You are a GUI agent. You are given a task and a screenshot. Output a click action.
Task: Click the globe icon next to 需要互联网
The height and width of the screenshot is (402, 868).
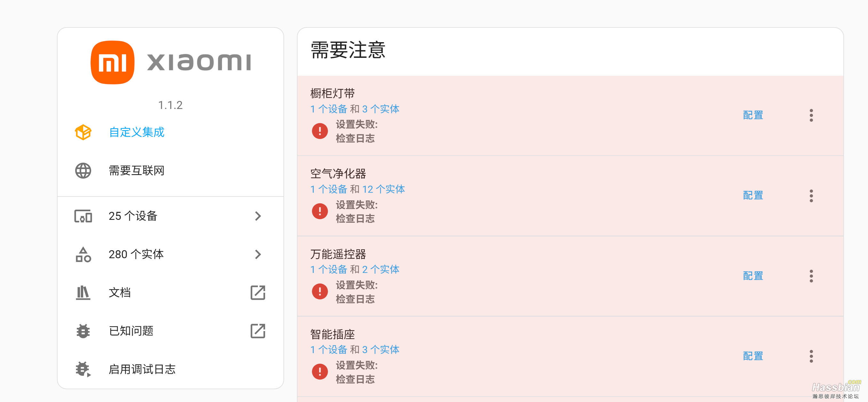coord(83,171)
